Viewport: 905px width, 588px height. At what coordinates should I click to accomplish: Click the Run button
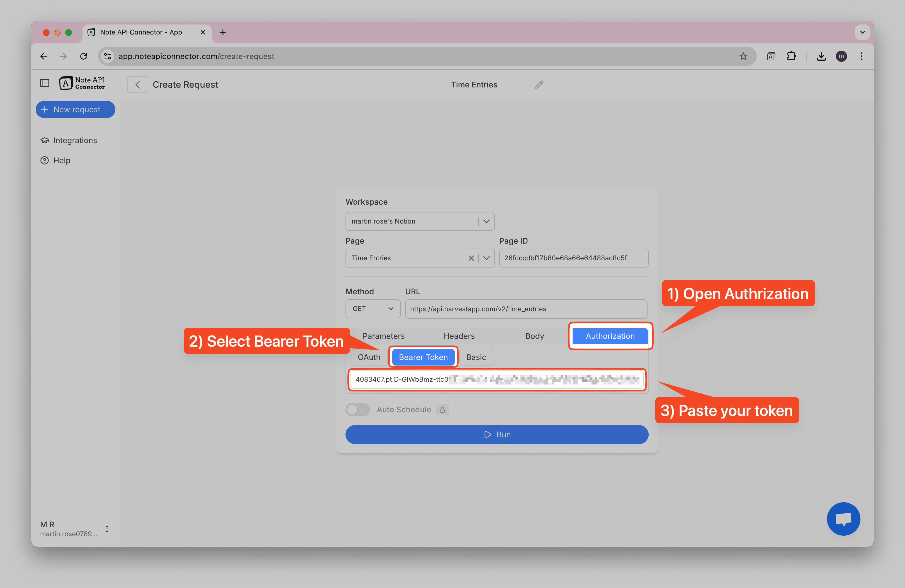pyautogui.click(x=497, y=435)
